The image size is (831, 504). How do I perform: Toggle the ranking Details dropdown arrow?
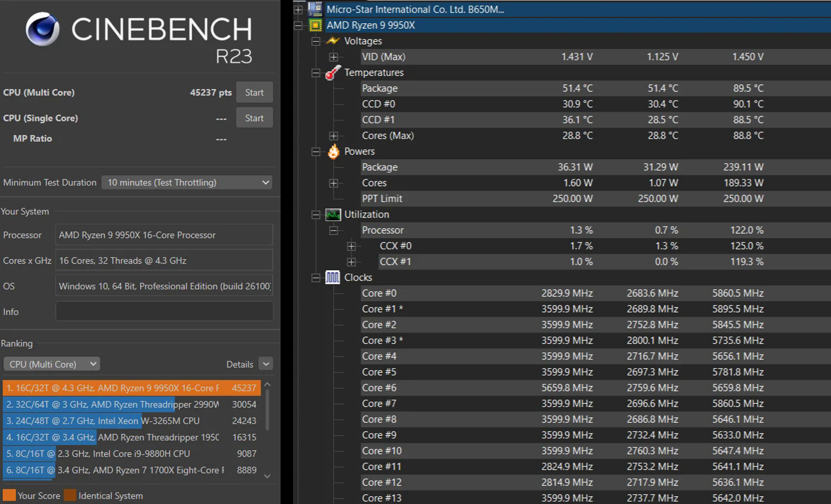point(266,364)
